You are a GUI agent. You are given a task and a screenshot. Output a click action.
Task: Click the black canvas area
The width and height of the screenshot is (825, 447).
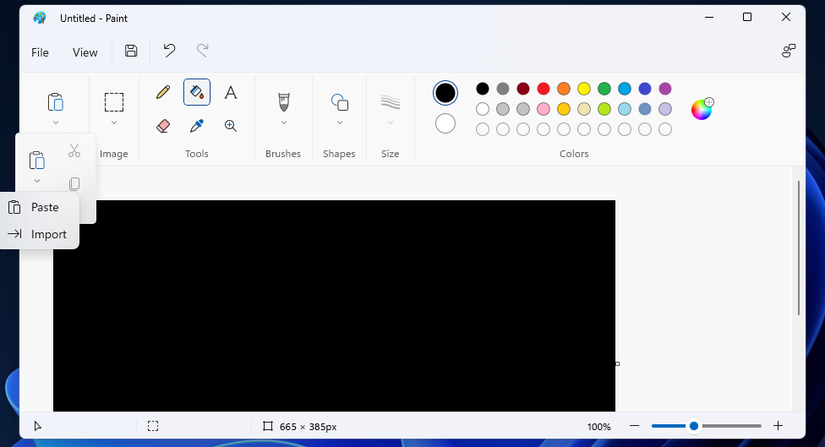(334, 306)
